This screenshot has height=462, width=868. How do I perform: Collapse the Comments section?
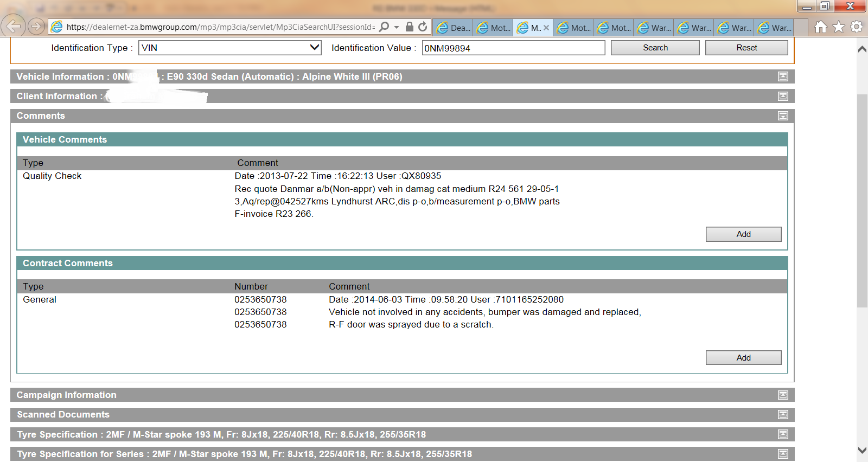coord(783,116)
